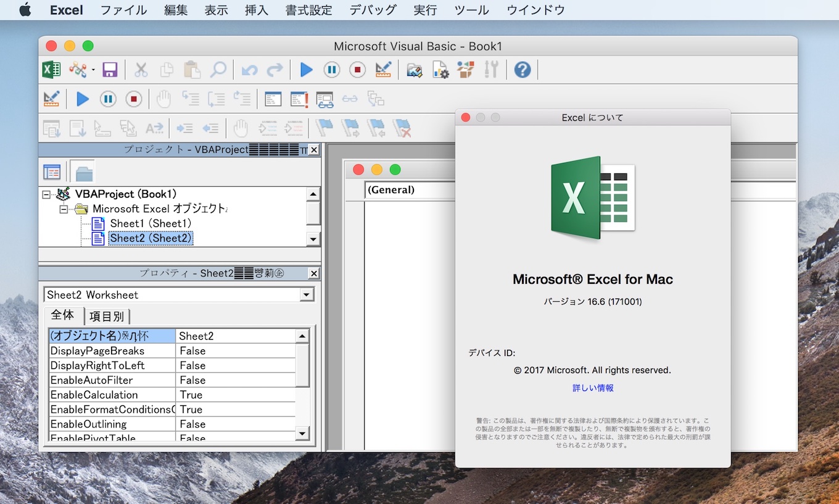Click the Outdent icon
839x504 pixels.
point(210,128)
